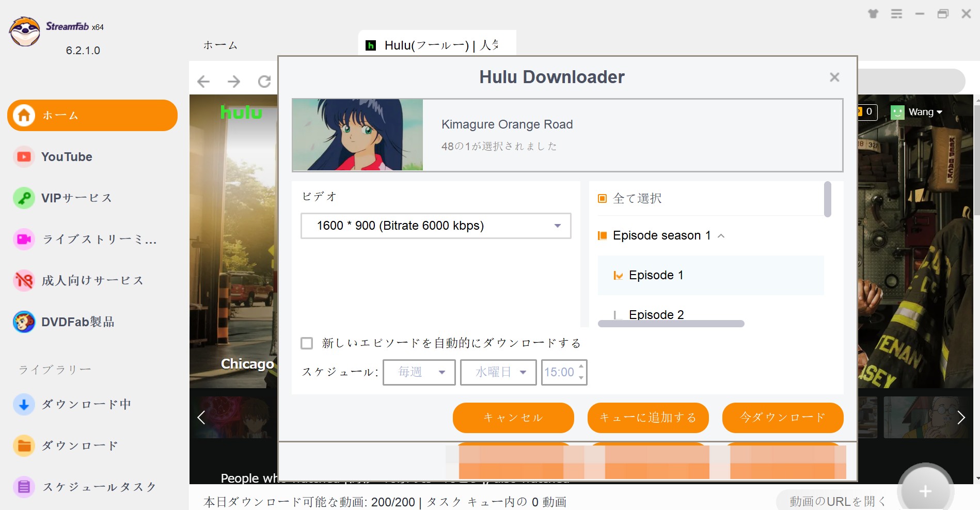Click Open video URL button

pos(837,501)
